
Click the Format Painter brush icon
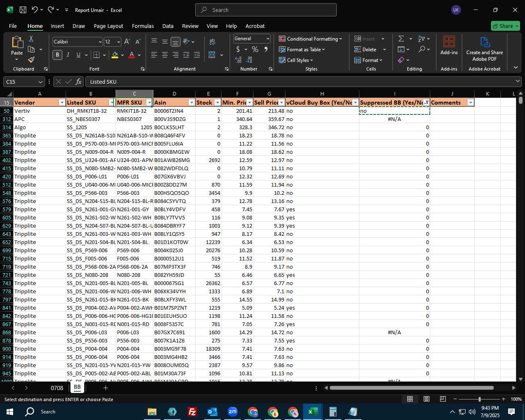[x=31, y=60]
